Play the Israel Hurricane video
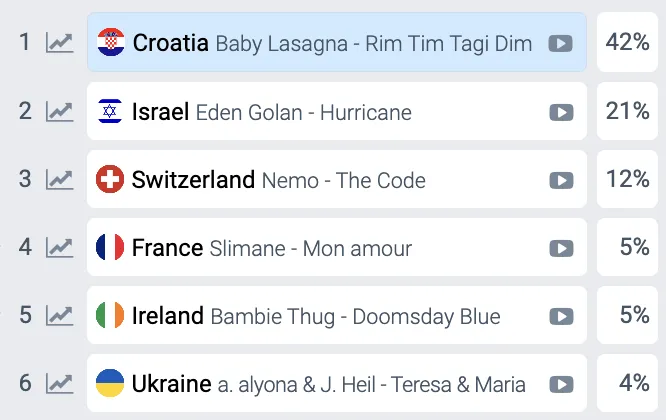666x420 pixels. click(560, 112)
